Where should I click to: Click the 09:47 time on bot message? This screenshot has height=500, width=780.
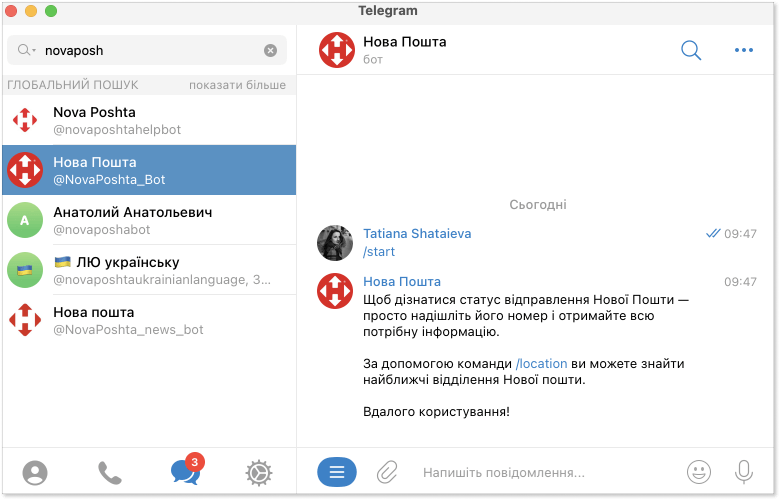(740, 282)
